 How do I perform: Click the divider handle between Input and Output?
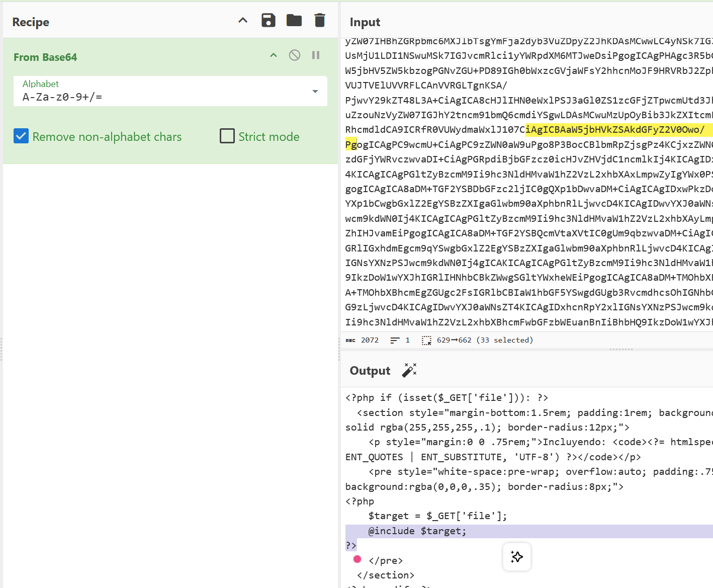[x=621, y=349]
